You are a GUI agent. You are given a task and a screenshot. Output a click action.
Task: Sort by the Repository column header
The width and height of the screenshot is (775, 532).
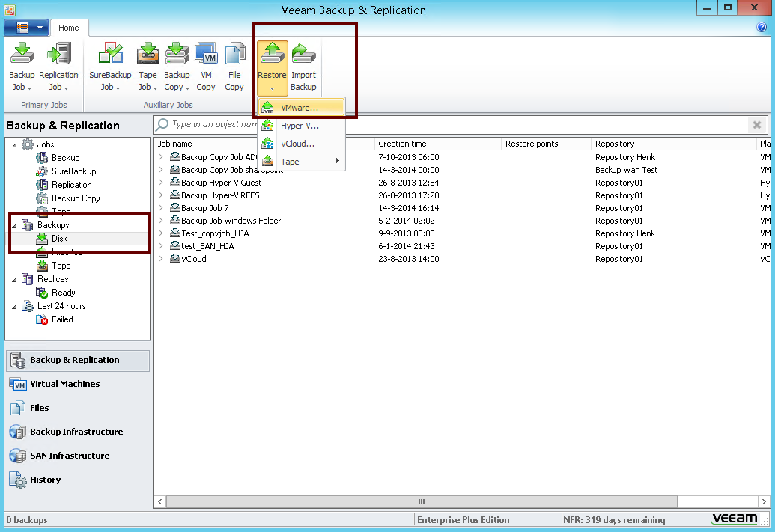(x=674, y=144)
